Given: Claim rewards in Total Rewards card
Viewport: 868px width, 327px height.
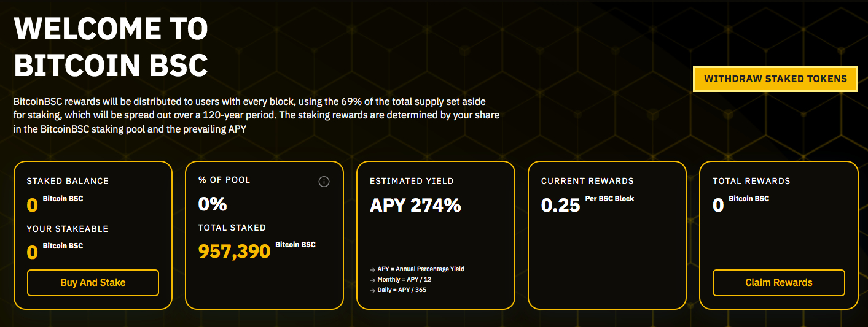Looking at the screenshot, I should click(779, 283).
